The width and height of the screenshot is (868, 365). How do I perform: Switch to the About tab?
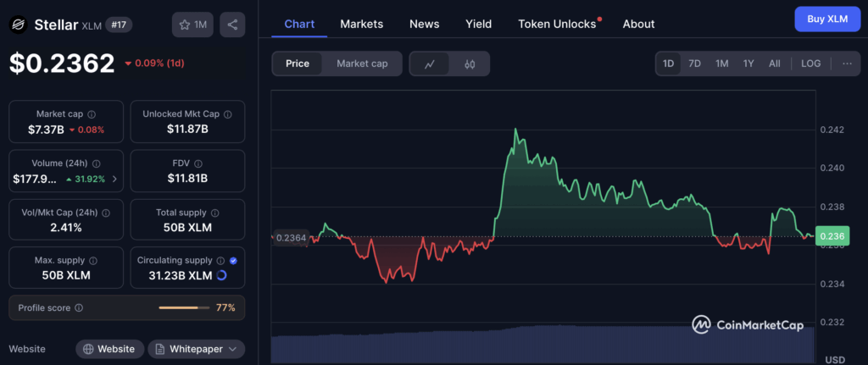tap(639, 24)
